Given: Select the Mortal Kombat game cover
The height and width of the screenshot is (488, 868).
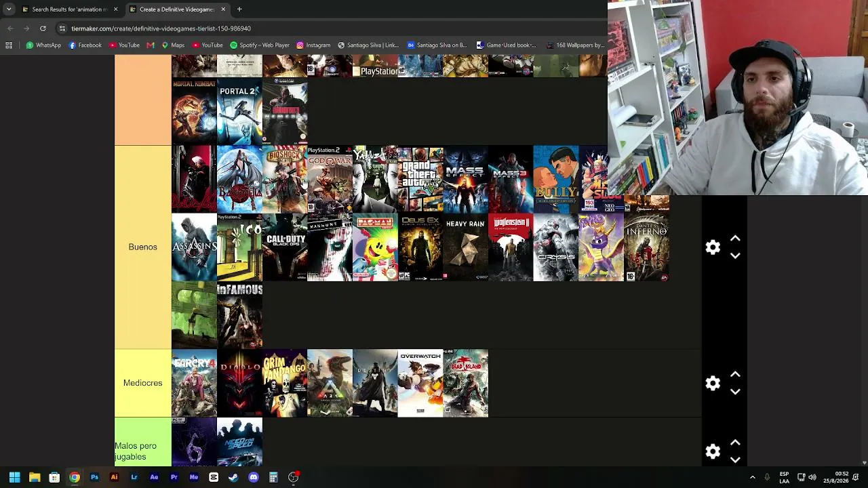Looking at the screenshot, I should 194,111.
